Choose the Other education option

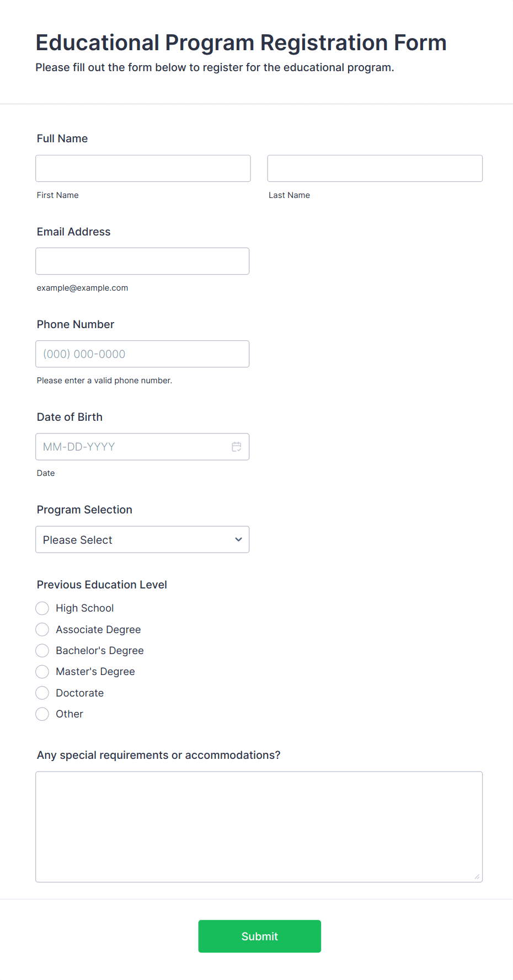click(42, 714)
